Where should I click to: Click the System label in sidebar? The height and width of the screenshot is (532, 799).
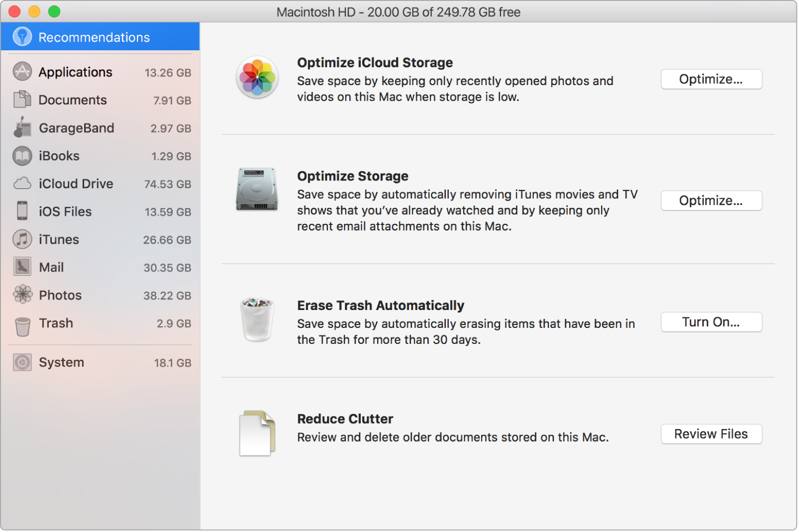[x=61, y=363]
